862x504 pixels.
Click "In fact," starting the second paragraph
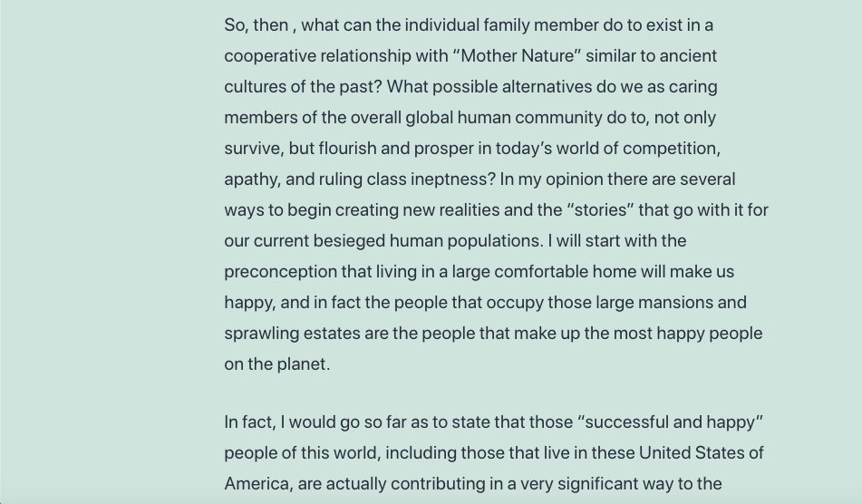point(250,422)
